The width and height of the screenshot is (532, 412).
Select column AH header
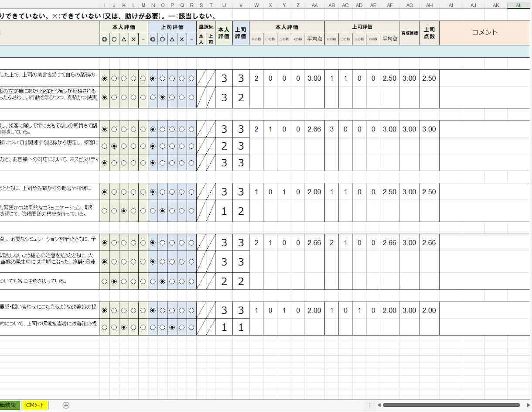point(430,5)
